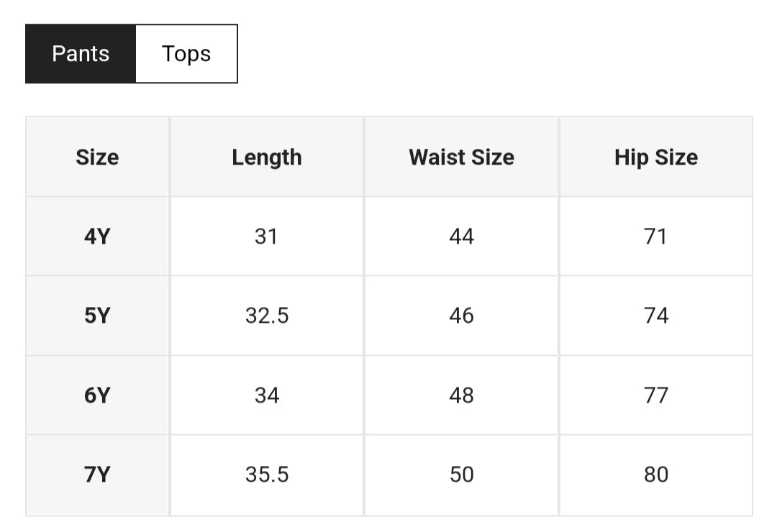The image size is (777, 532).
Task: Select hip value 80 cell
Action: coord(655,474)
